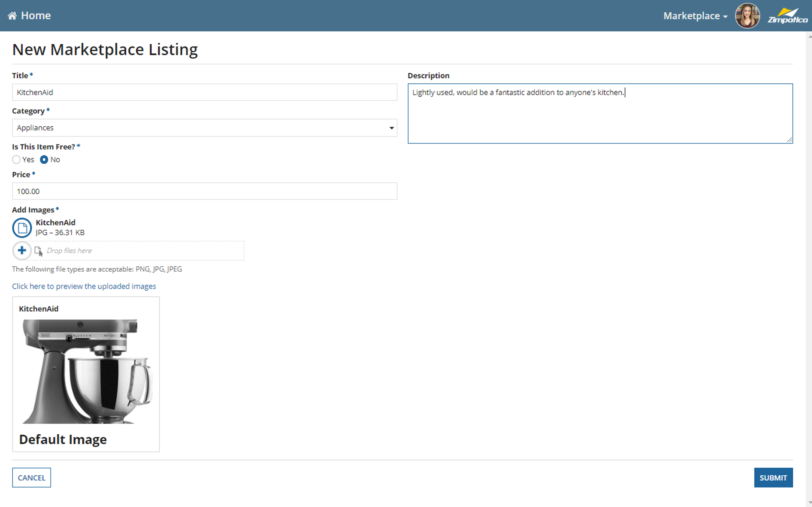This screenshot has height=507, width=812.
Task: Open the Marketplace dropdown menu
Action: pyautogui.click(x=695, y=16)
